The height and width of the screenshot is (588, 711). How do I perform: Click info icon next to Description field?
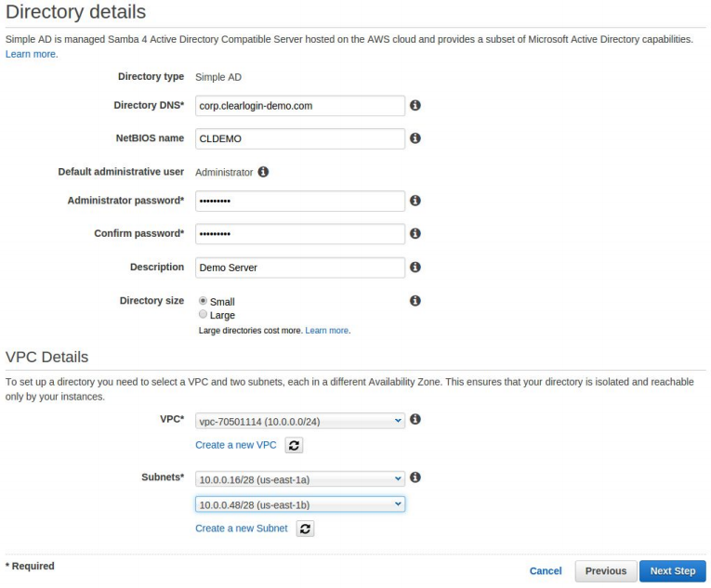[415, 268]
